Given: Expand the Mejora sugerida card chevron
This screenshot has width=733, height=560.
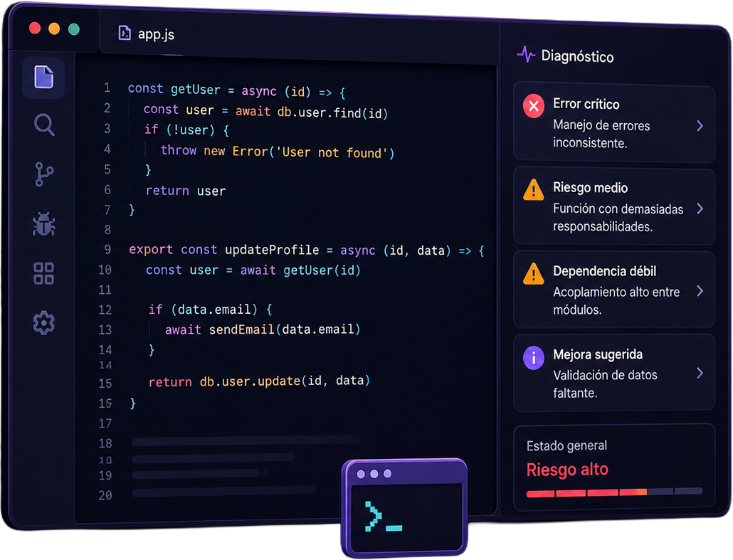Looking at the screenshot, I should pos(700,373).
